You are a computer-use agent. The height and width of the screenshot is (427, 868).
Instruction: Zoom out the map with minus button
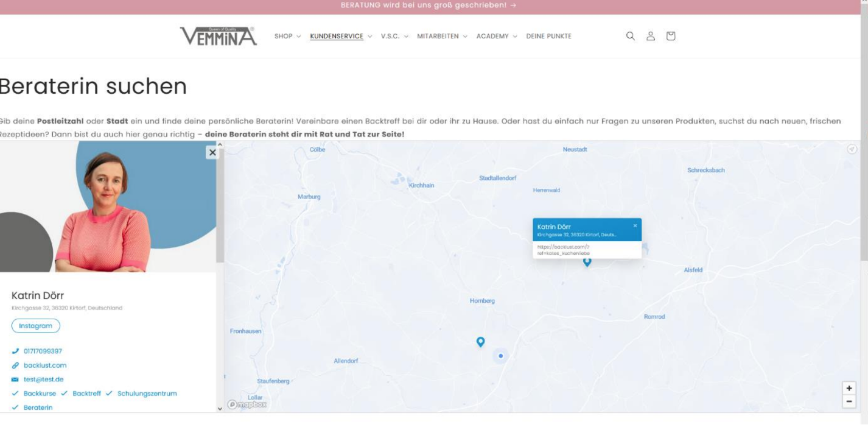click(x=849, y=401)
